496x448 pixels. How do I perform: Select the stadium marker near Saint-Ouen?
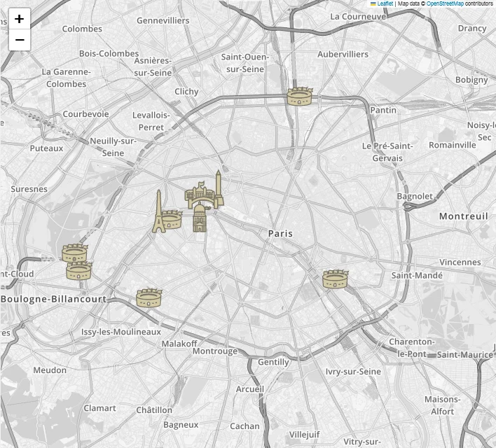(x=299, y=97)
